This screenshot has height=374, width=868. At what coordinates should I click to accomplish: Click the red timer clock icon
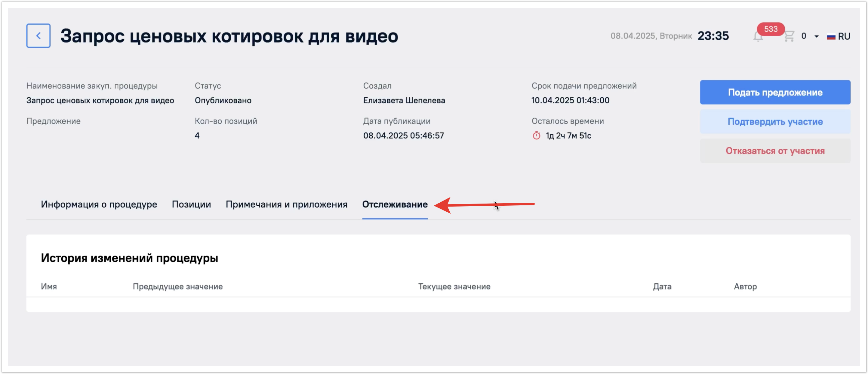(536, 136)
